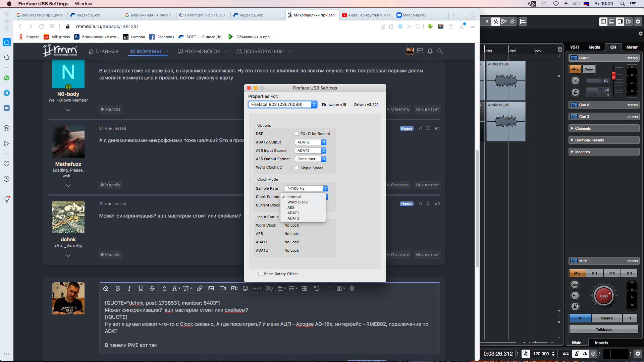The width and height of the screenshot is (644, 362).
Task: Toggle strikethrough formatting in reply editor
Action: (x=152, y=288)
